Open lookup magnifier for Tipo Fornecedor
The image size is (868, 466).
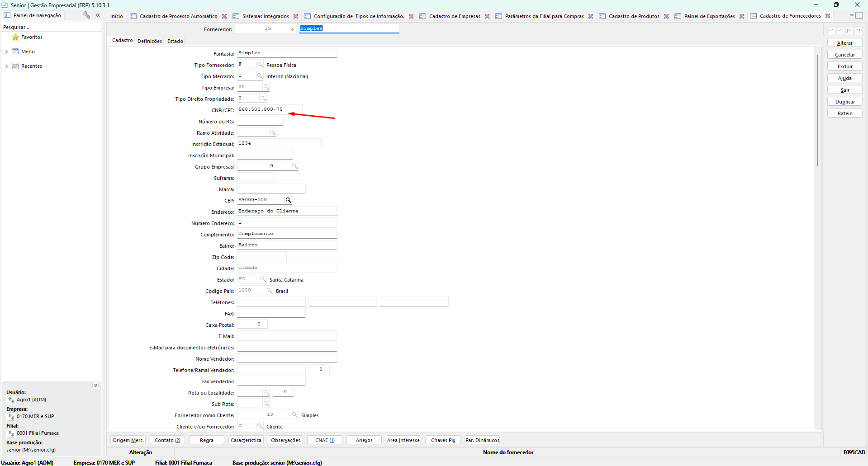tap(260, 65)
